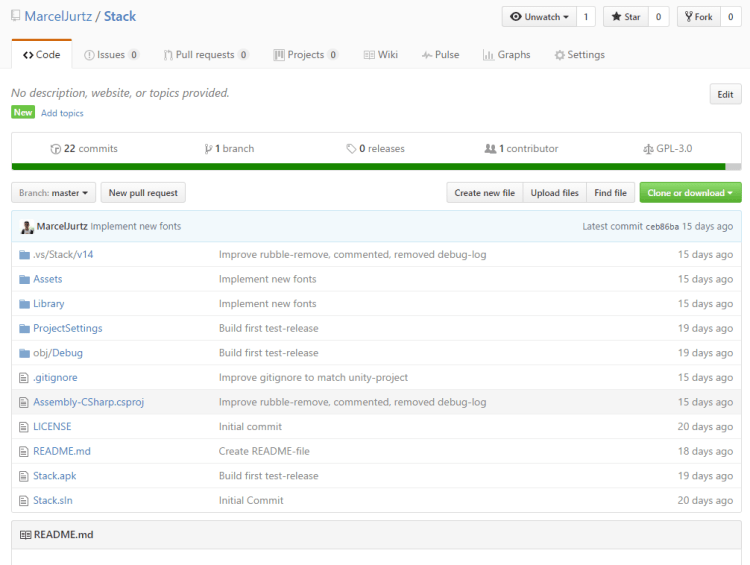Open the Projects tab
This screenshot has height=565, width=750.
point(306,55)
